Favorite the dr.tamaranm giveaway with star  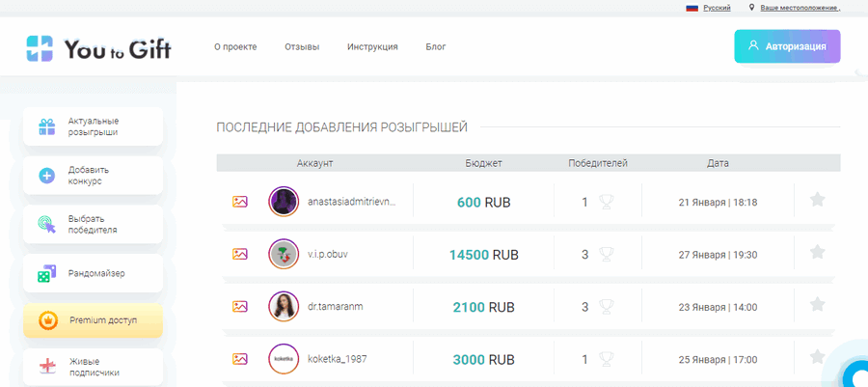pyautogui.click(x=818, y=304)
